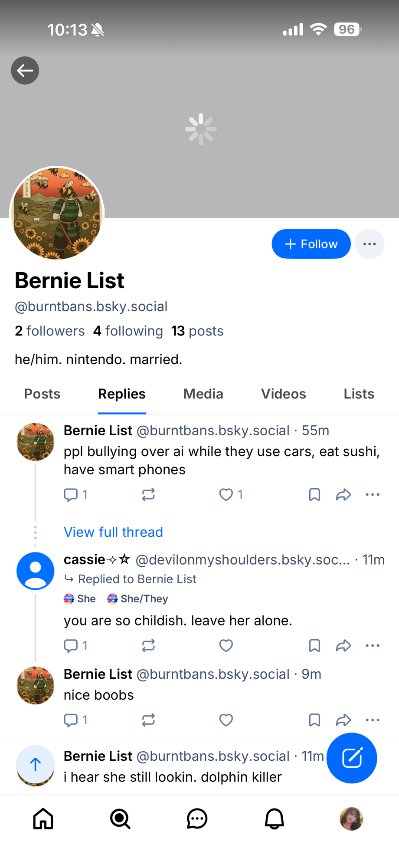Open Bernie List's profile avatar image
The height and width of the screenshot is (868, 399).
(57, 213)
